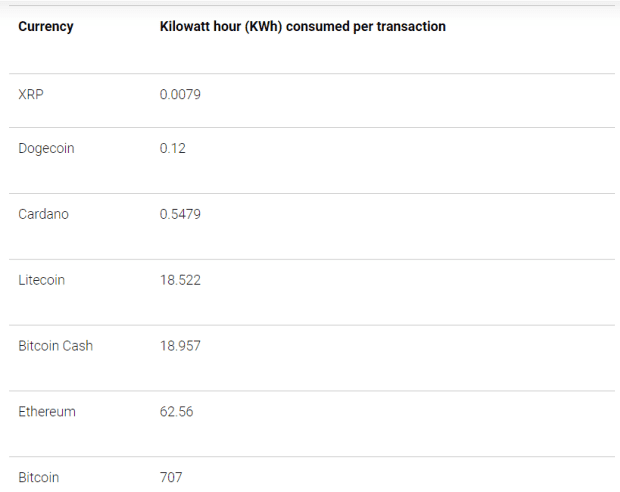The height and width of the screenshot is (492, 620).
Task: Select the Dogecoin currency cell
Action: (x=46, y=148)
